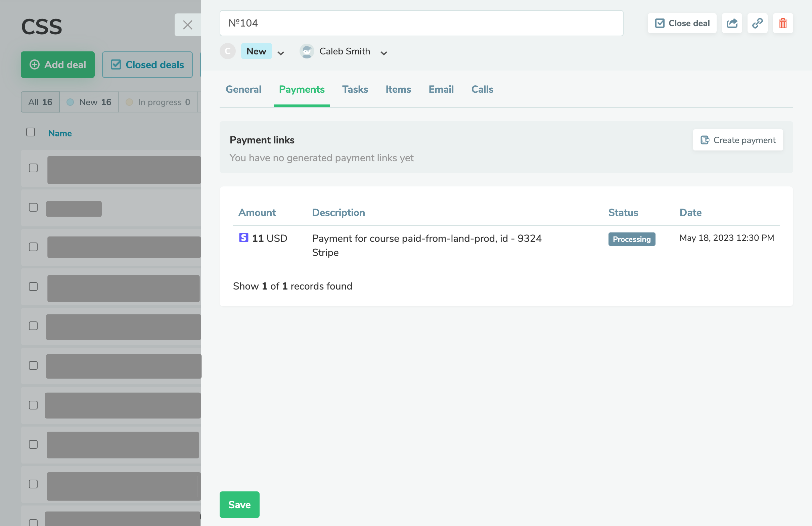Edit the №104 deal title field
Viewport: 812px width, 526px height.
421,23
